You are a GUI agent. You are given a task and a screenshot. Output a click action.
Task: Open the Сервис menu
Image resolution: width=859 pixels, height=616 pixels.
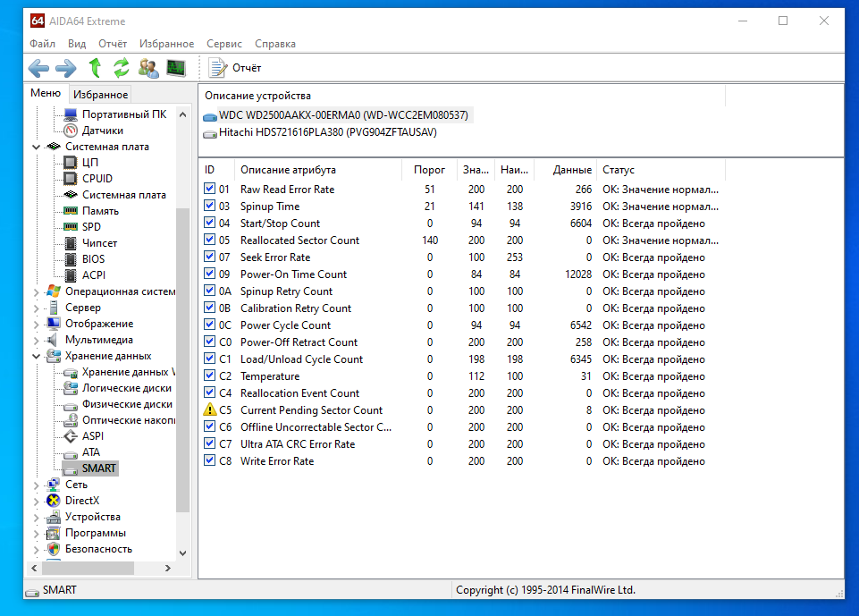(x=223, y=44)
